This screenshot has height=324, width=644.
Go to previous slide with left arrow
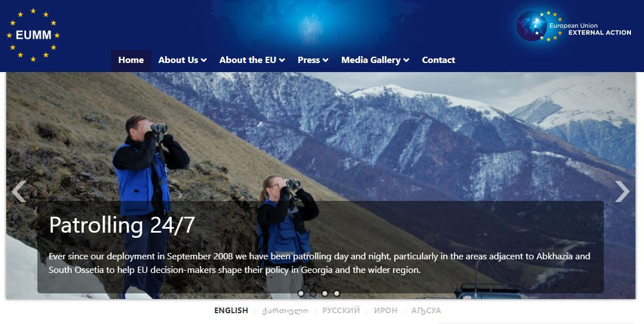click(x=19, y=192)
